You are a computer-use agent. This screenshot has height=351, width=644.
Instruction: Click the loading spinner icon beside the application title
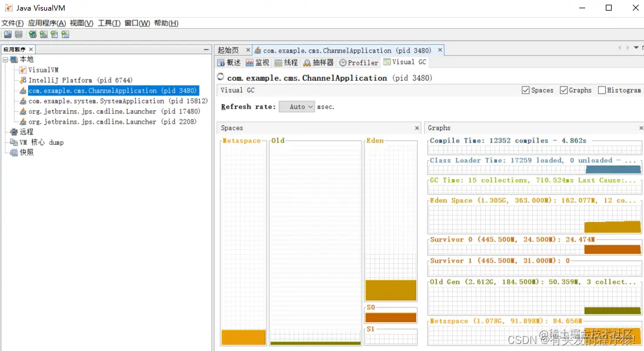221,77
